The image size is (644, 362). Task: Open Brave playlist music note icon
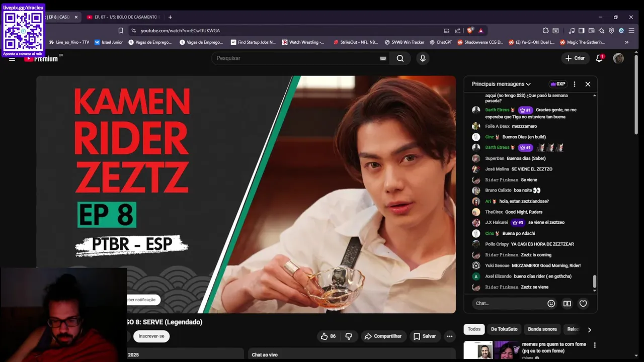(x=572, y=31)
